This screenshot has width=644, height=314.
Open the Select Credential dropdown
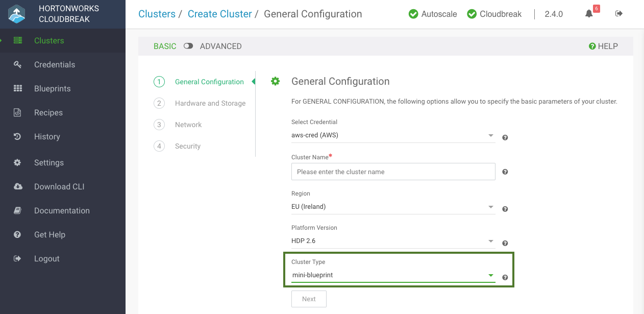(x=393, y=135)
